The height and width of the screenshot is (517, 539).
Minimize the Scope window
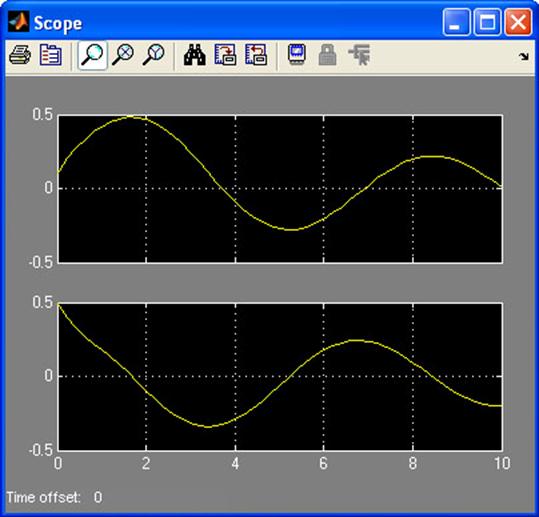456,22
